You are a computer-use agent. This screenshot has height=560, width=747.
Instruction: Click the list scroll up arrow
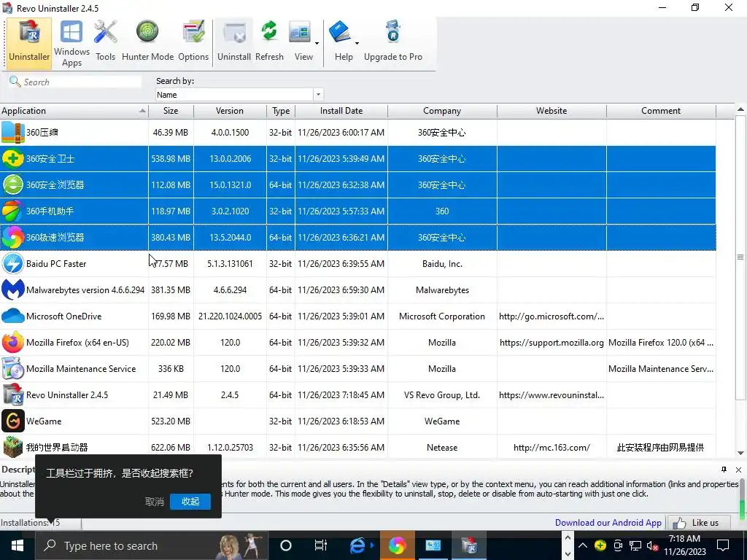[740, 110]
